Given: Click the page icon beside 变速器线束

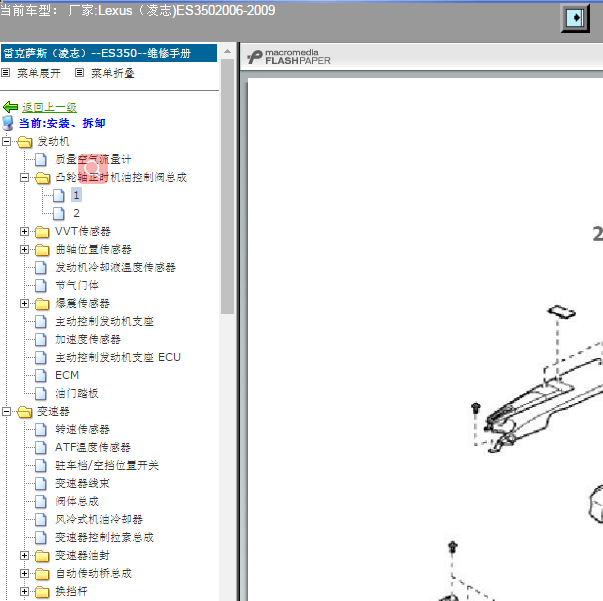Looking at the screenshot, I should 41,483.
